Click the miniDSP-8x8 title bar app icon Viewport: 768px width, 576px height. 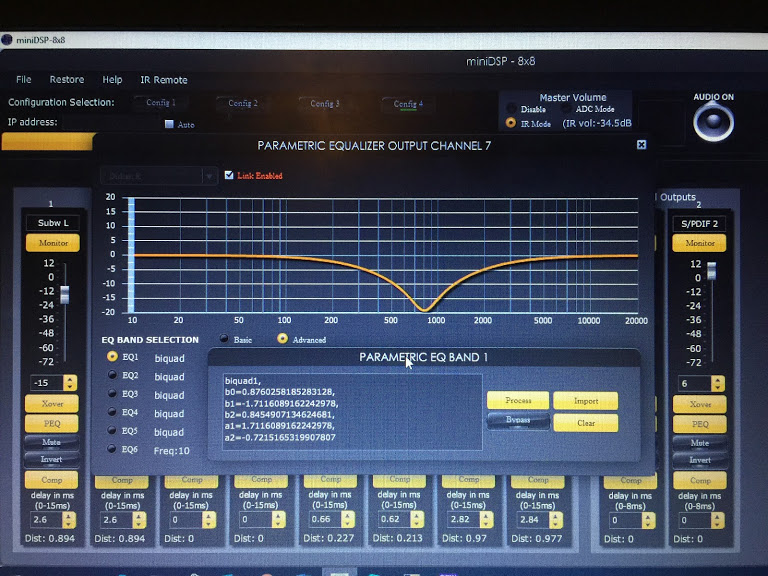7,40
